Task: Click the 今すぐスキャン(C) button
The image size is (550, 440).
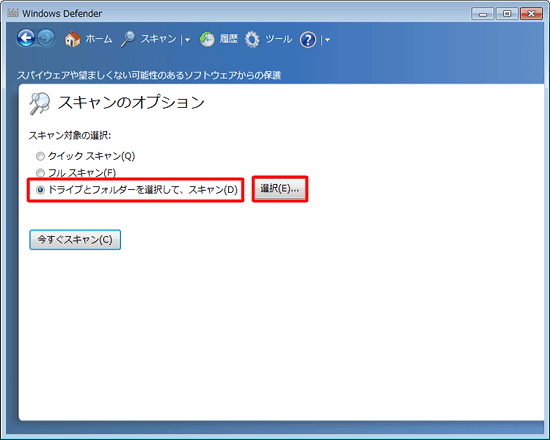Action: coord(75,240)
